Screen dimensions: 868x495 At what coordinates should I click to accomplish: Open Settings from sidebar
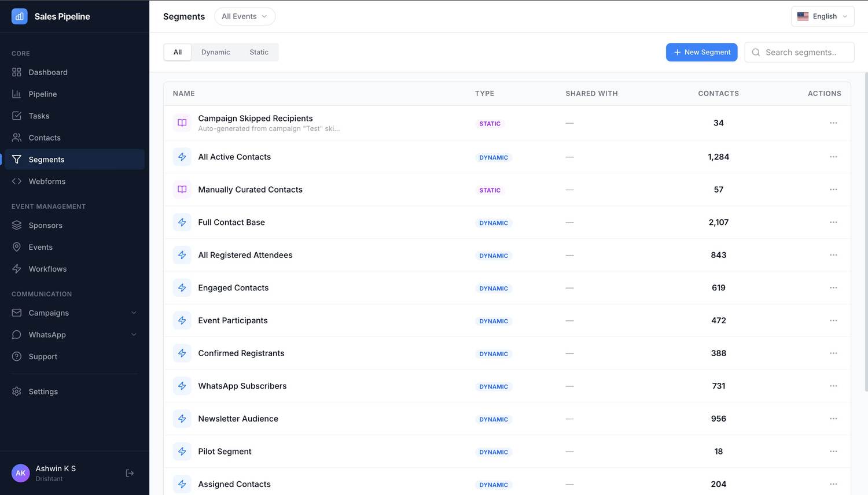coord(75,391)
